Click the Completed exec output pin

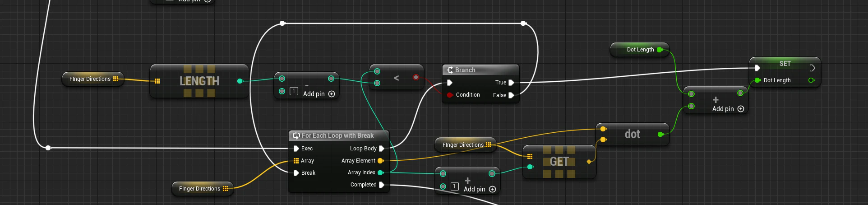coord(382,185)
